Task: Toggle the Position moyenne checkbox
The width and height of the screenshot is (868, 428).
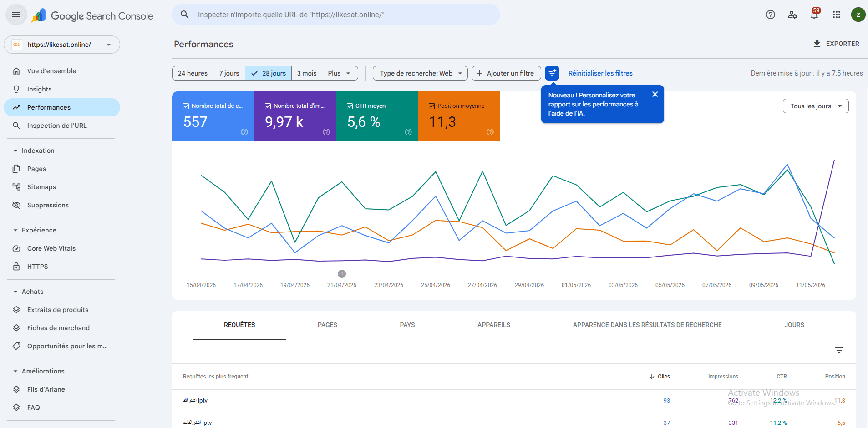Action: 431,106
